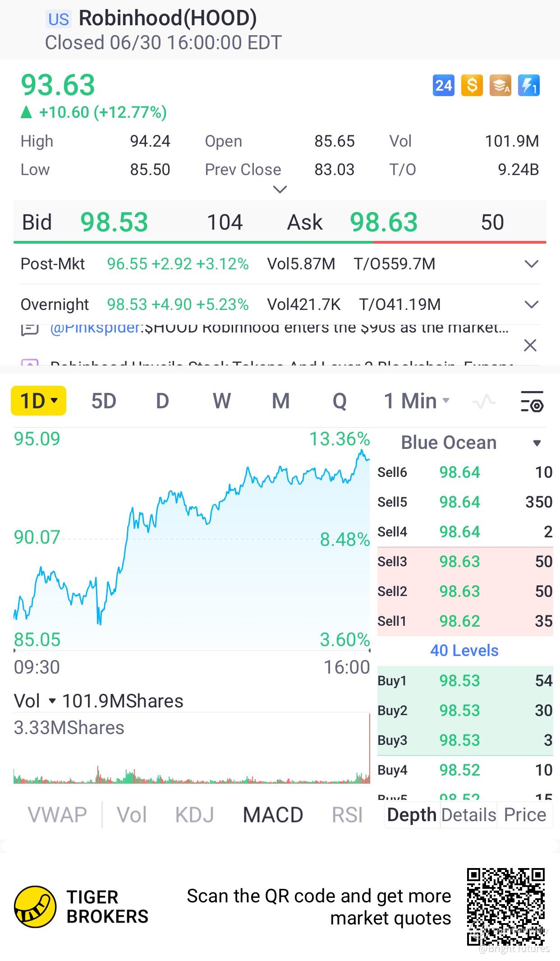This screenshot has height=961, width=560.
Task: Tap the Prev Close 83.03 value
Action: [x=335, y=170]
